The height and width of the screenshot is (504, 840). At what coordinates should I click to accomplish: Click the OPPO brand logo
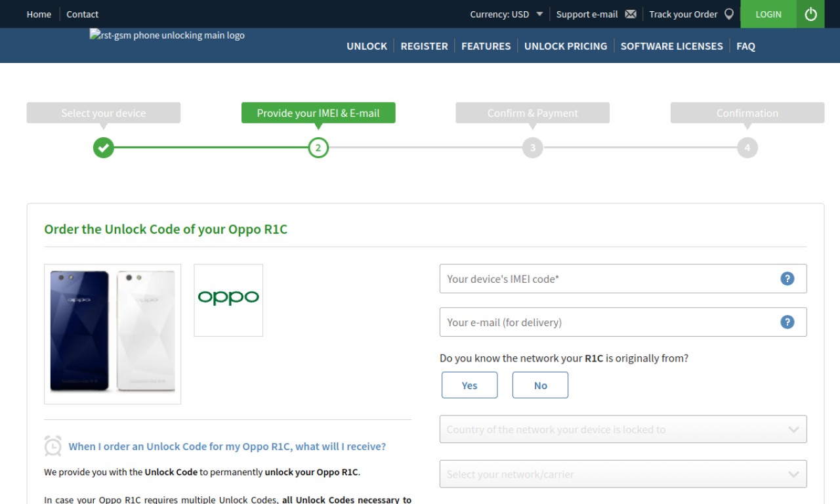coord(228,300)
